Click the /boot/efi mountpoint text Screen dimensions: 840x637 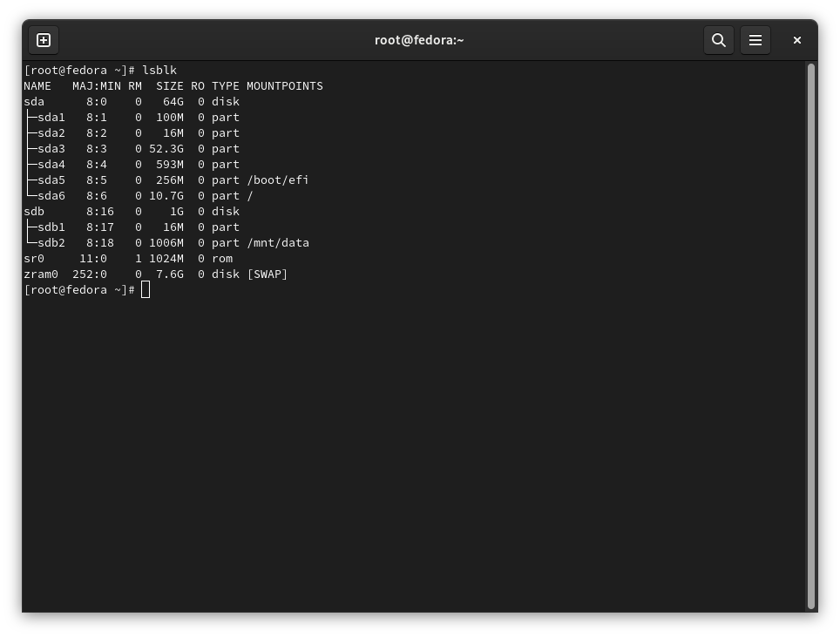click(x=275, y=180)
